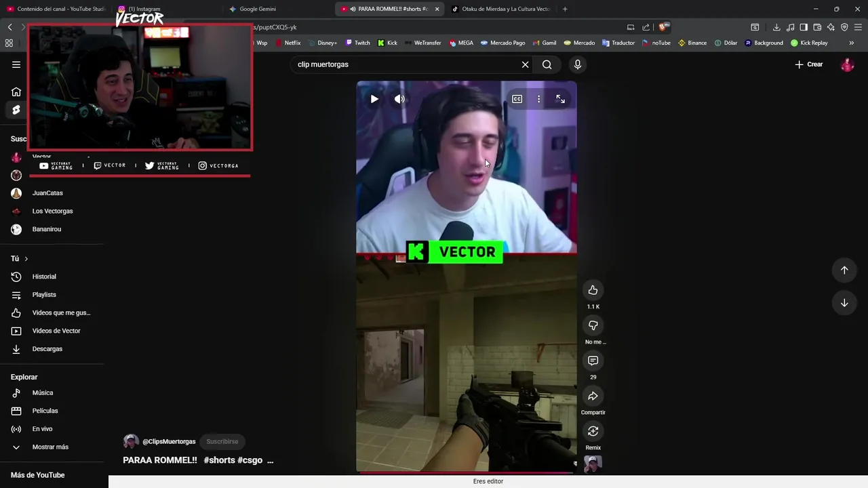Dislike the Short with thumbs down
The image size is (868, 488).
click(x=593, y=325)
